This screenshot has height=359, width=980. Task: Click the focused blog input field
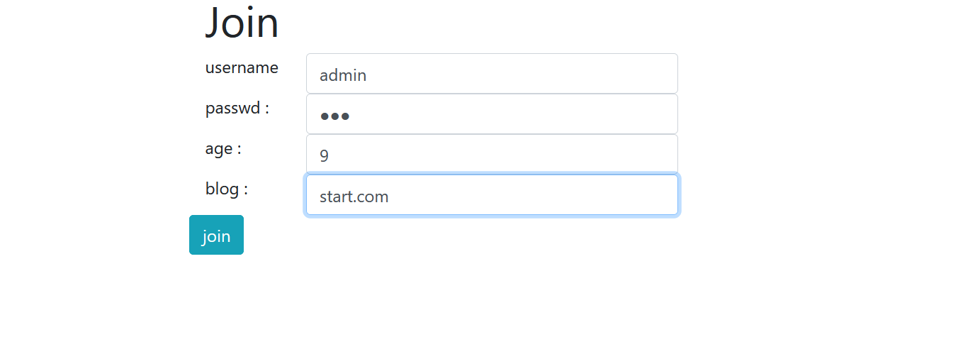coord(492,195)
